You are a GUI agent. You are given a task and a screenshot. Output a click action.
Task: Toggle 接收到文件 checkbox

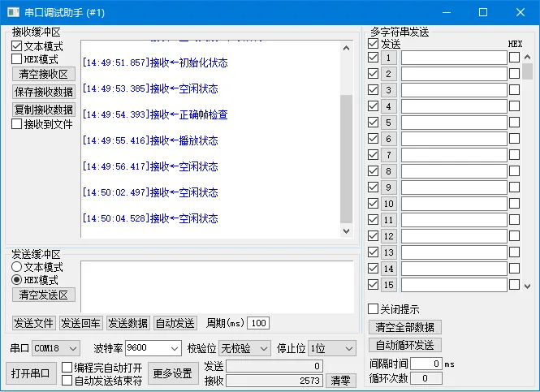pos(17,124)
